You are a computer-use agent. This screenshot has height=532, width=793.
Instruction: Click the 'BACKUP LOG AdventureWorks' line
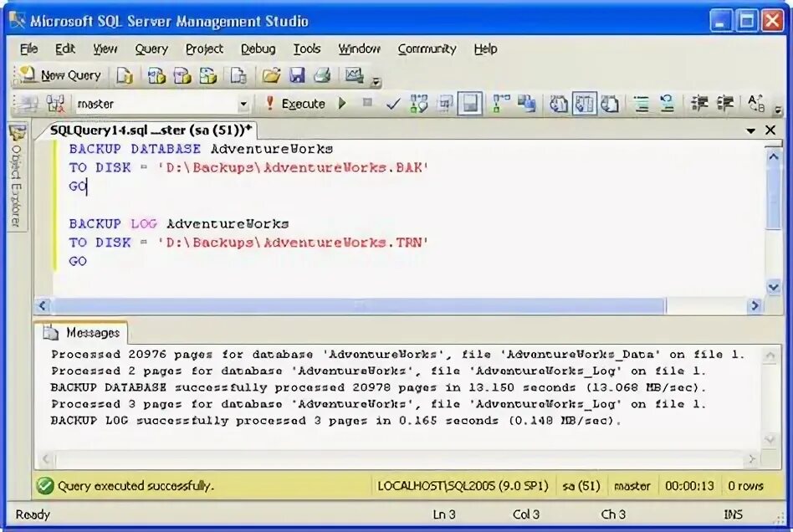point(178,223)
